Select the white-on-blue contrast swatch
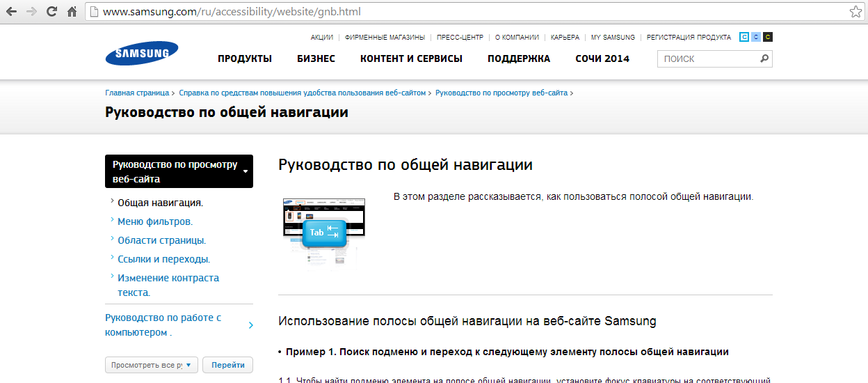Image resolution: width=868 pixels, height=383 pixels. [x=744, y=37]
